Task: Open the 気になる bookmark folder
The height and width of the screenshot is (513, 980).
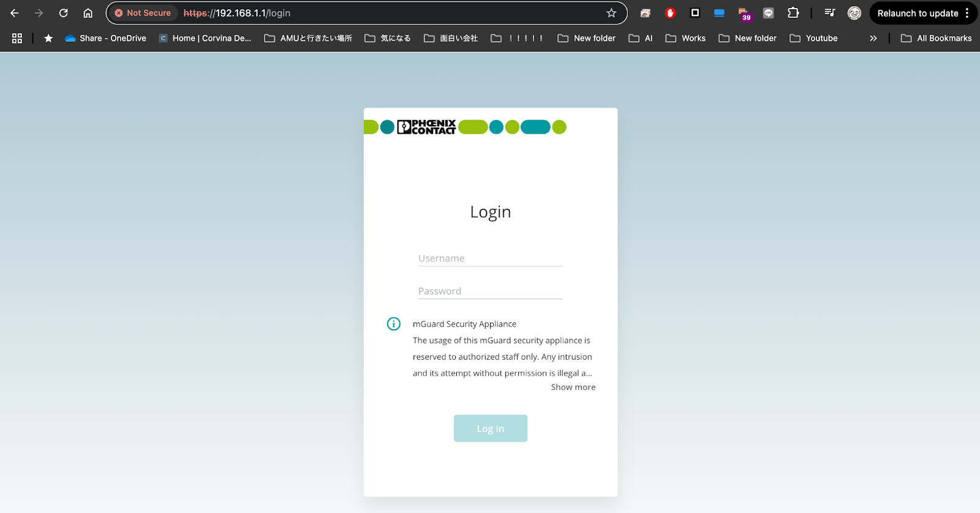Action: (388, 38)
